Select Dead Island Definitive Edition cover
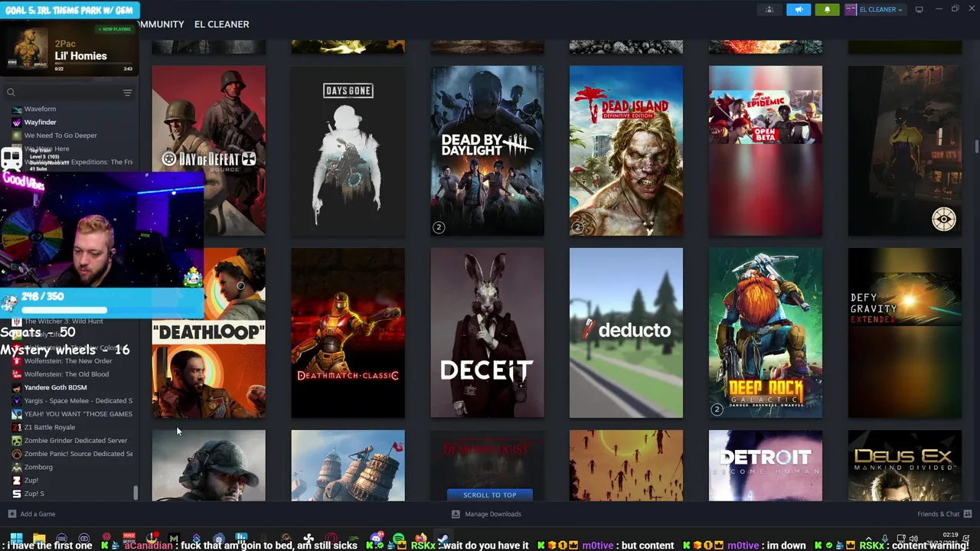The image size is (980, 551). tap(626, 151)
